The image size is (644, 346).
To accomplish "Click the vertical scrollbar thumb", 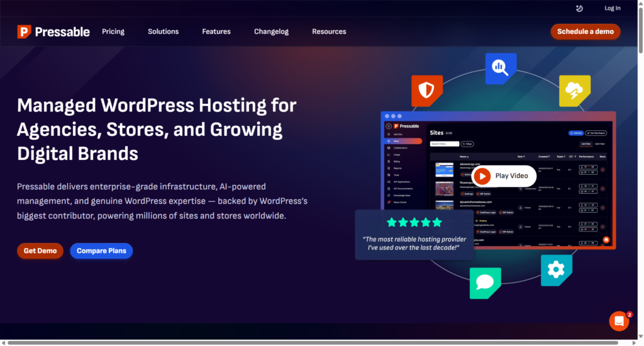I will click(x=641, y=30).
